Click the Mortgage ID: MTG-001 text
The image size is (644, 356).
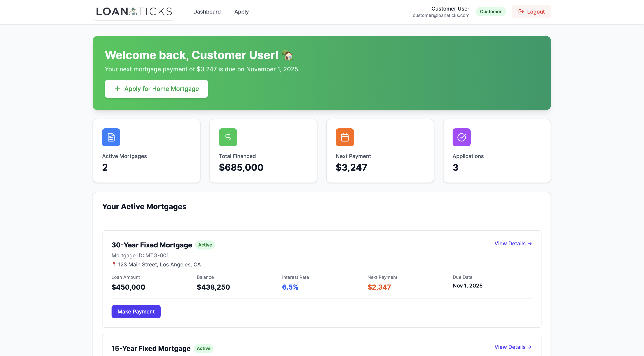(140, 255)
